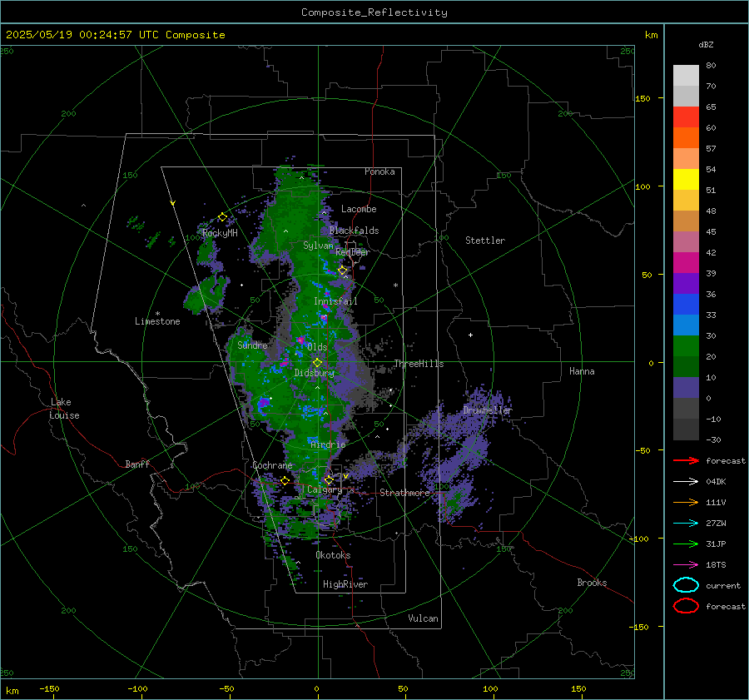Click the orange 111V arrow legend icon

(686, 502)
